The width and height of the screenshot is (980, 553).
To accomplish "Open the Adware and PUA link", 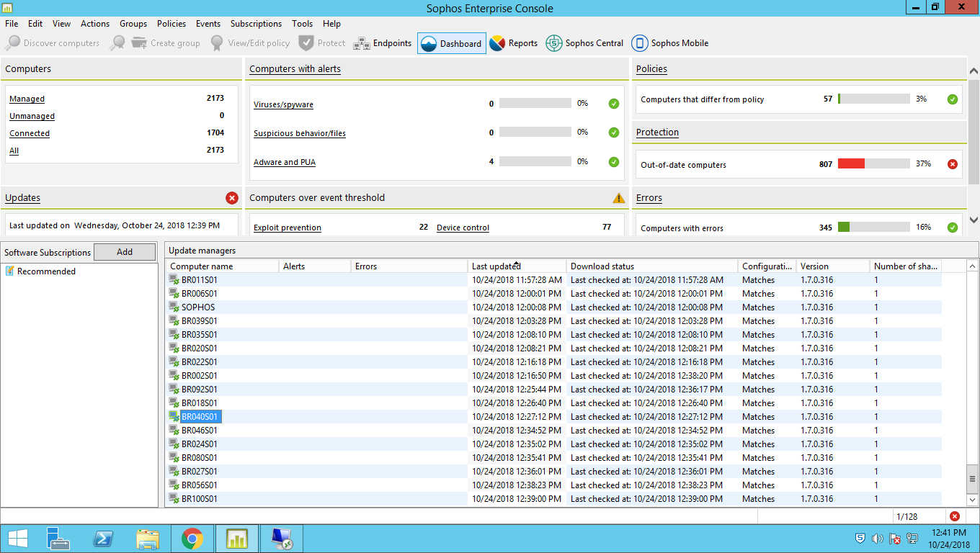I will 285,162.
